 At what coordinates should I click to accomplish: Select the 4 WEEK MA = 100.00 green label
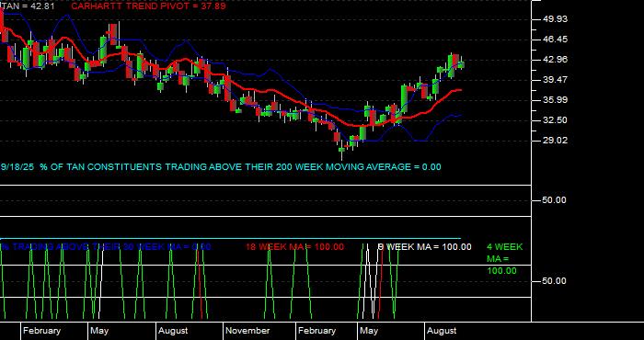coord(505,259)
